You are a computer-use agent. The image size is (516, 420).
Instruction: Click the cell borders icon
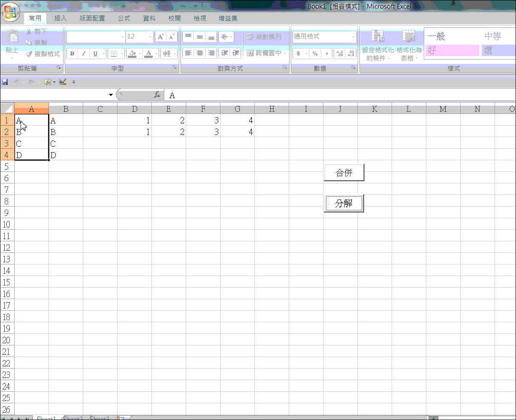pos(113,54)
